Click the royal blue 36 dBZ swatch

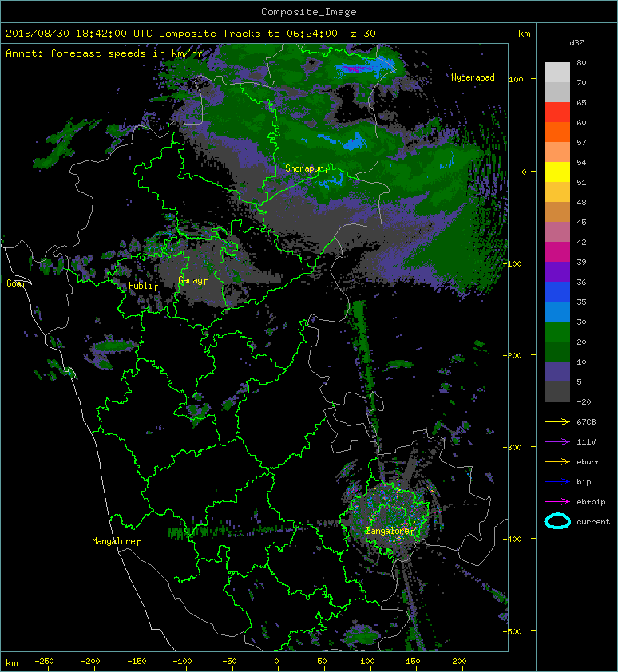point(557,292)
